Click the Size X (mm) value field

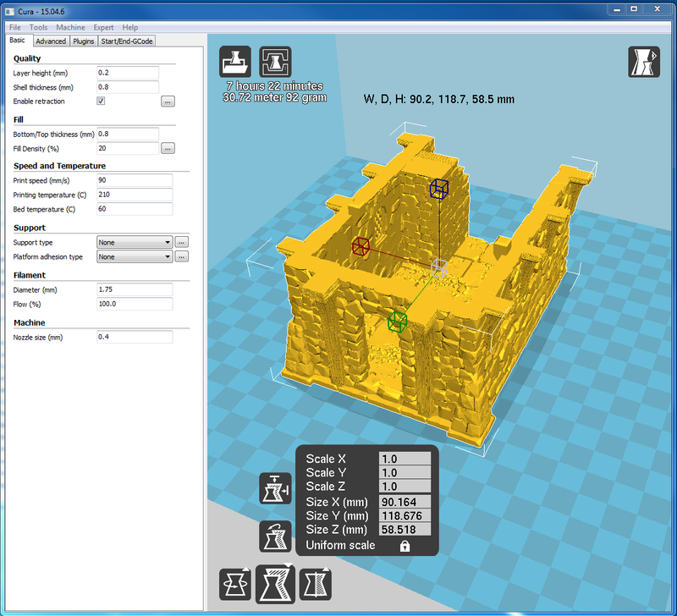(x=405, y=502)
